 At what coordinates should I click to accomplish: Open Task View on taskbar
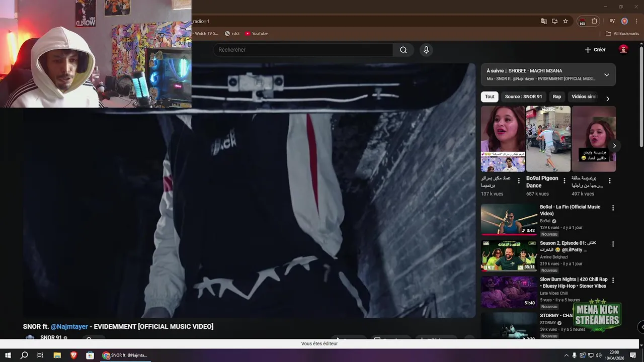tap(40, 355)
